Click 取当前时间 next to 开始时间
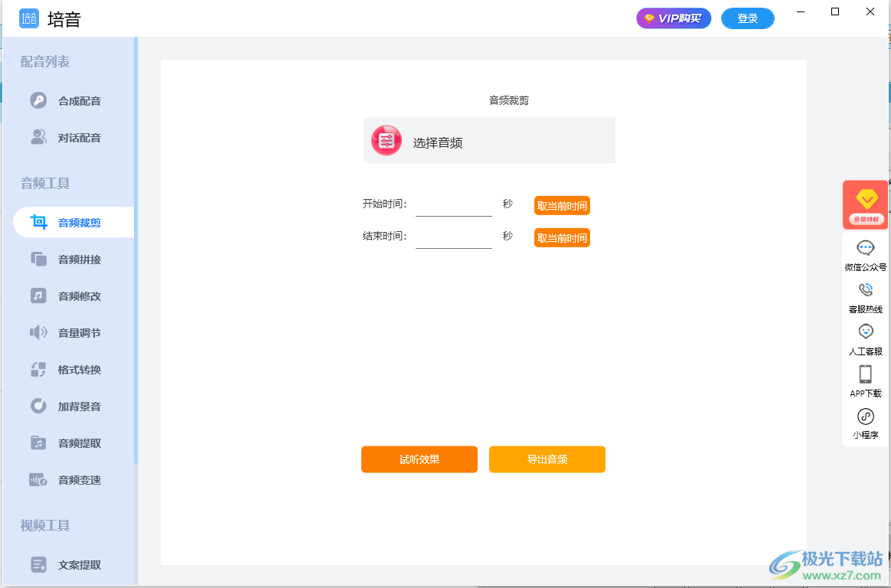 (562, 205)
